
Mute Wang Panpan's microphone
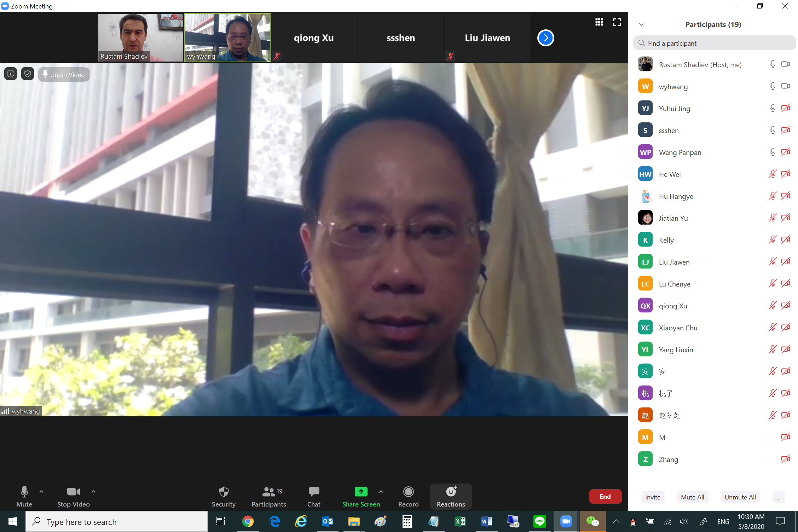pyautogui.click(x=773, y=152)
